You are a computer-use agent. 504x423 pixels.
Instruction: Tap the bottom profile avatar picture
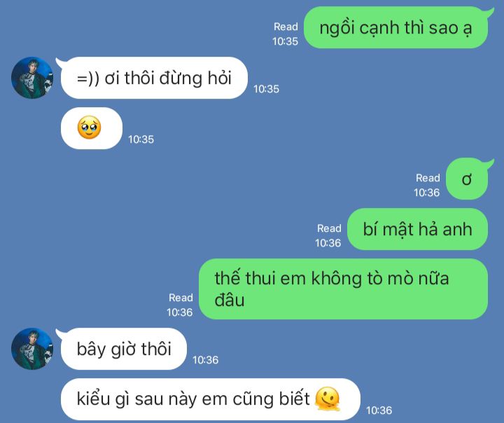(32, 349)
